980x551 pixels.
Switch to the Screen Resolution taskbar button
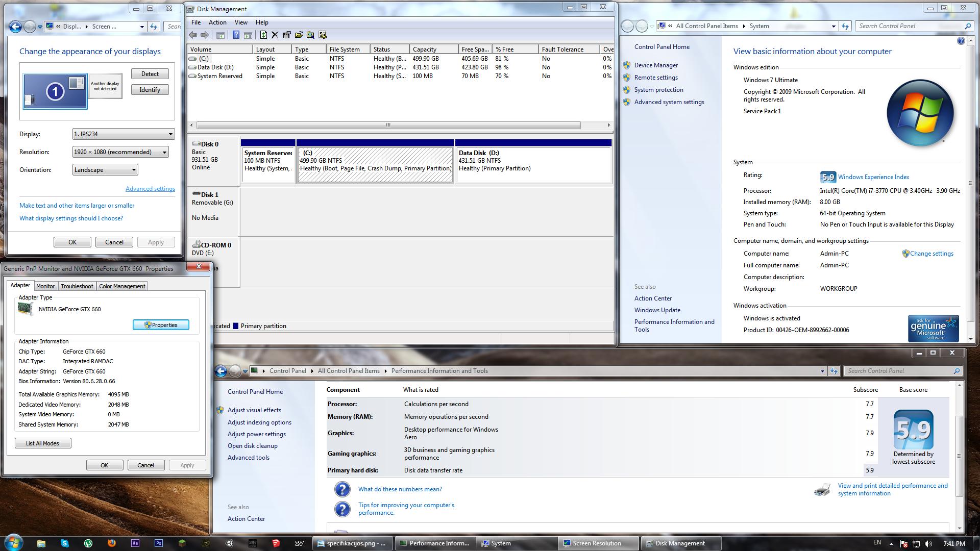coord(599,543)
